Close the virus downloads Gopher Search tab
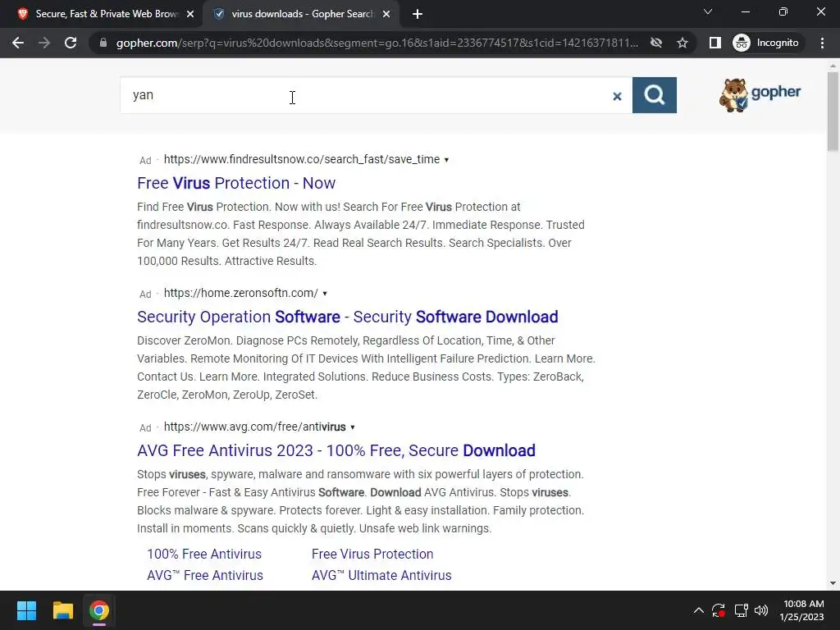The width and height of the screenshot is (840, 630). (x=386, y=14)
